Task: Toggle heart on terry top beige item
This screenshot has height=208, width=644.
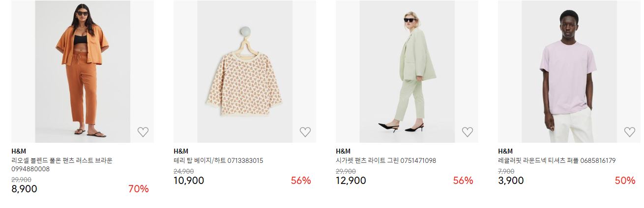Action: pos(305,132)
